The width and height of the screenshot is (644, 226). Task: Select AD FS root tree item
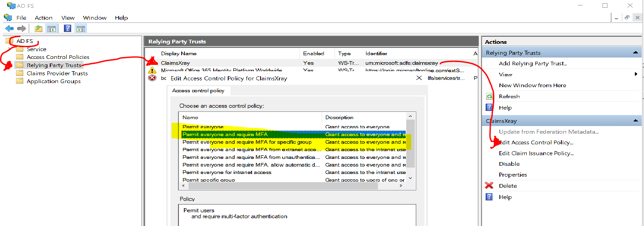pyautogui.click(x=25, y=41)
